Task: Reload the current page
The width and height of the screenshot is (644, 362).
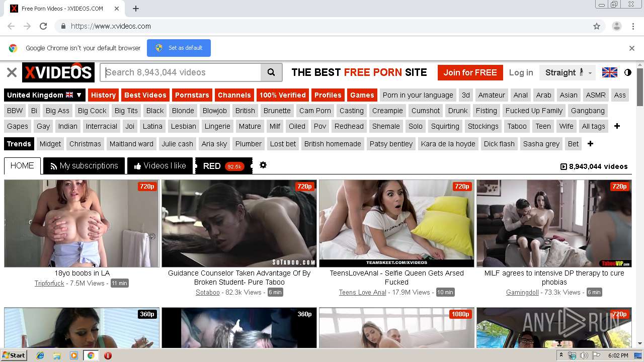Action: [x=43, y=26]
